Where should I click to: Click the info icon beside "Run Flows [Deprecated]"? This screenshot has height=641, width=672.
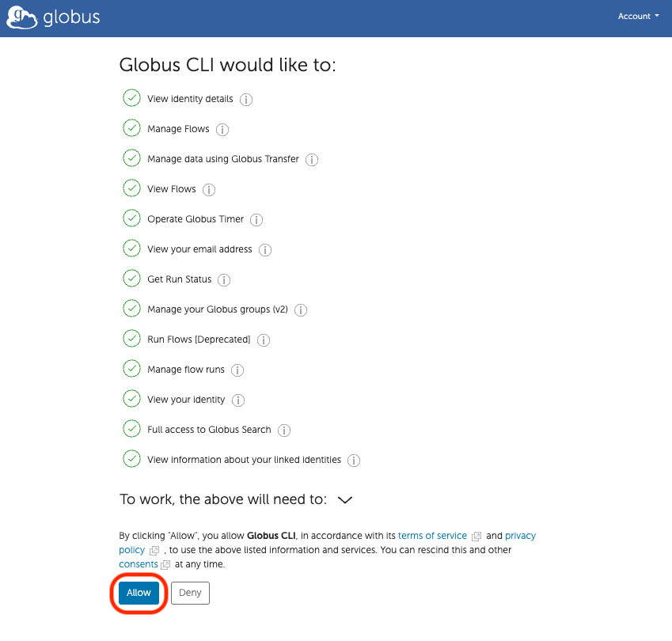(x=264, y=339)
